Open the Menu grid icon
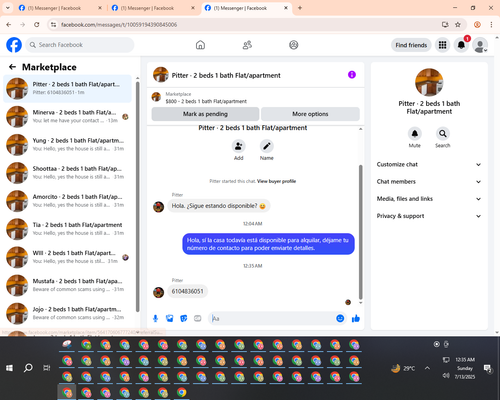 [x=442, y=45]
